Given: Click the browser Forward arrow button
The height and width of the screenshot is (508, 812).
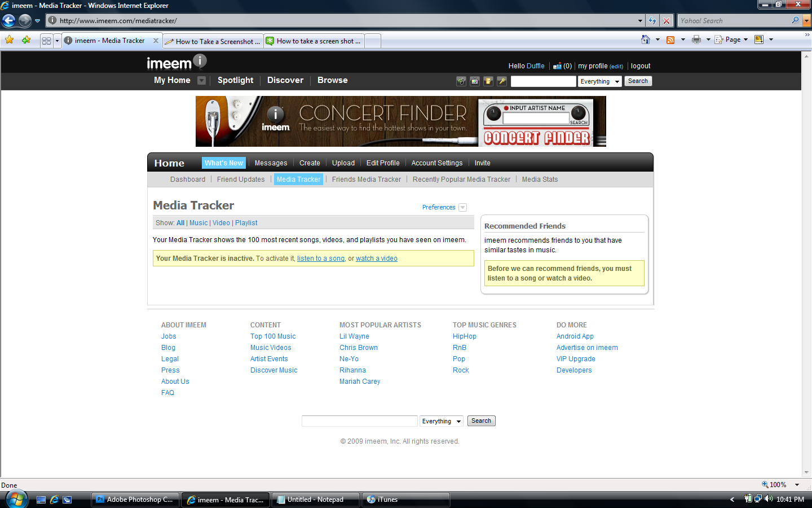Looking at the screenshot, I should (25, 21).
